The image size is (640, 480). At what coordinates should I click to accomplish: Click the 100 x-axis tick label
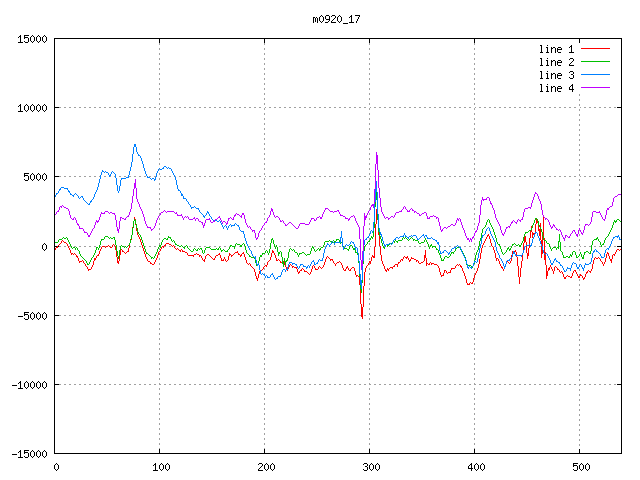(x=160, y=466)
